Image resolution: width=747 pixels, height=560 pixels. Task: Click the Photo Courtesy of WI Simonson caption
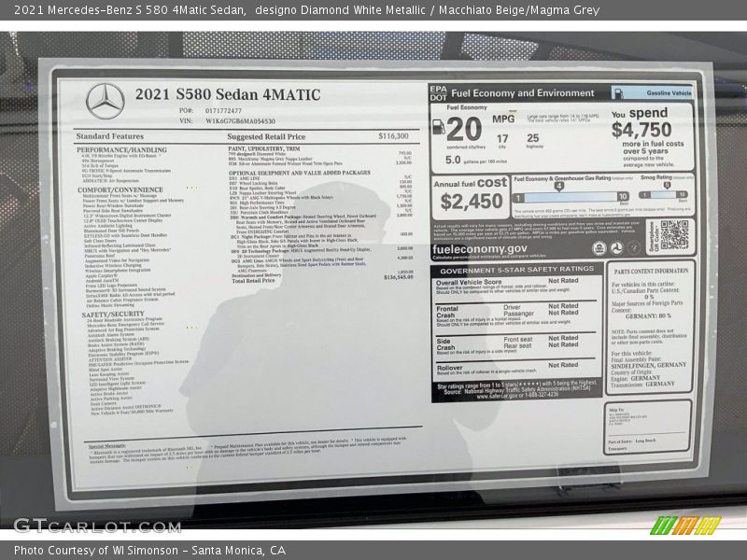[150, 550]
